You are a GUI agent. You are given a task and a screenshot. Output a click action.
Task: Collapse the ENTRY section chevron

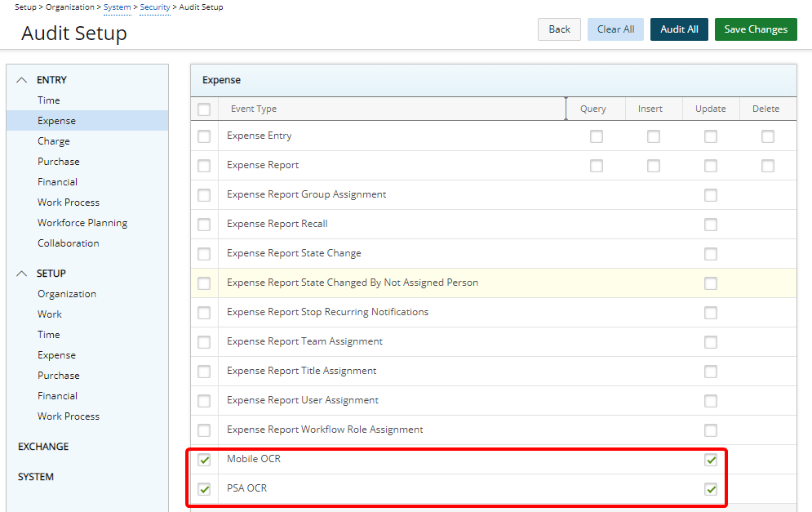[x=22, y=80]
